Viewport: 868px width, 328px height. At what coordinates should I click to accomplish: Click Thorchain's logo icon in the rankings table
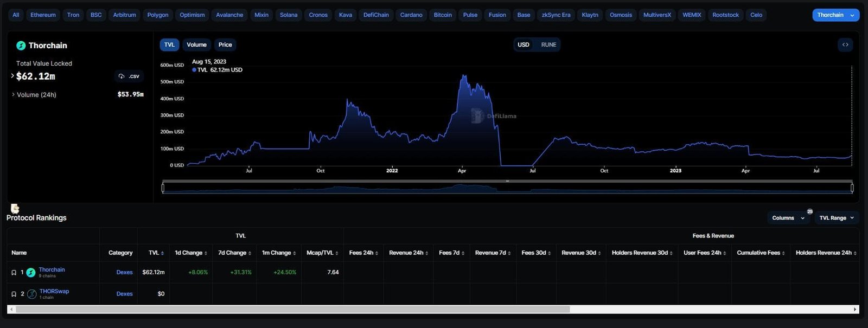coord(31,272)
